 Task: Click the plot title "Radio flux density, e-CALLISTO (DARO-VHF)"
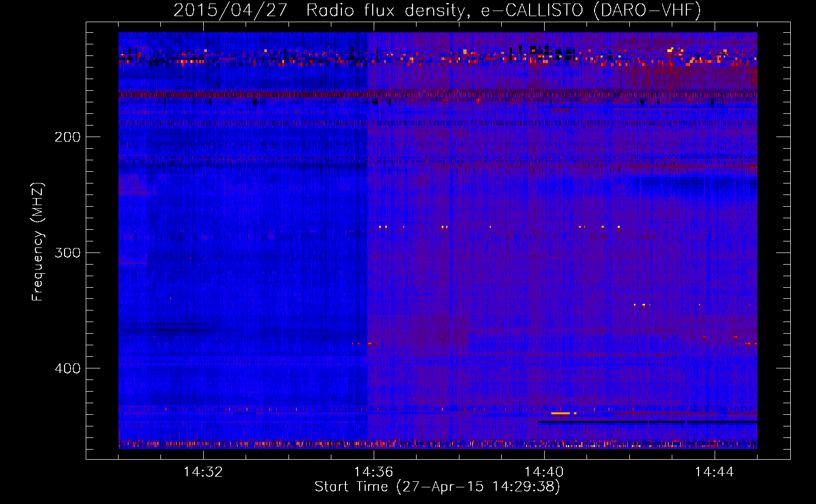click(x=503, y=10)
